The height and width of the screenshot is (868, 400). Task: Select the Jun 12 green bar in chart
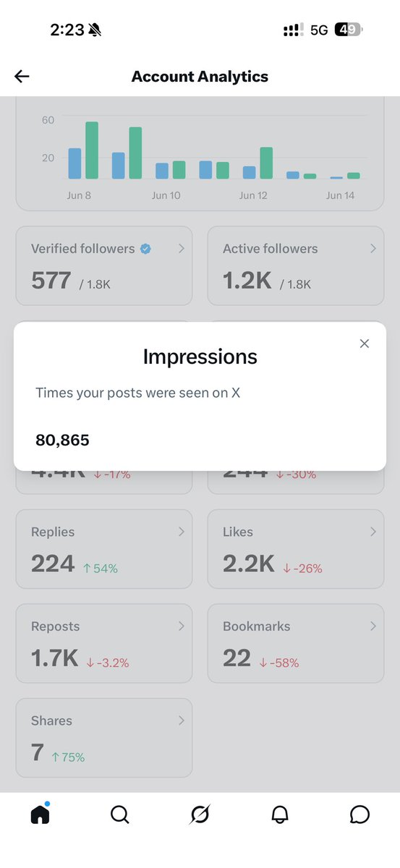266,163
